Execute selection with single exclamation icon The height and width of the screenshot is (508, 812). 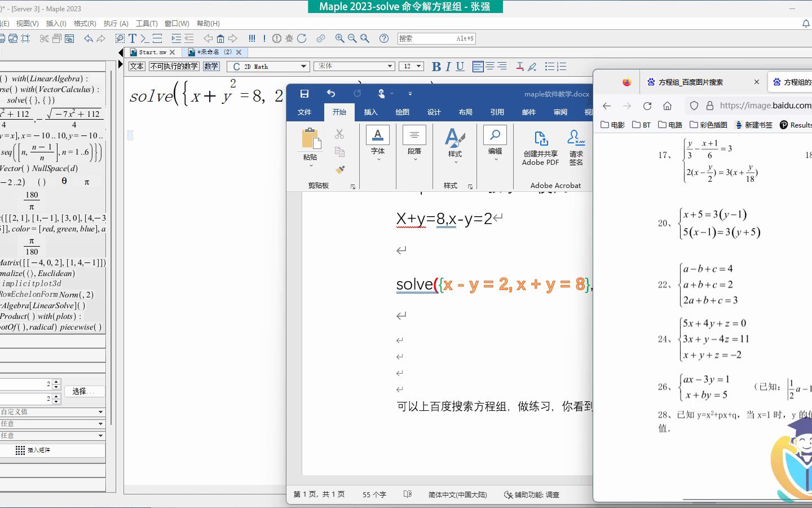[264, 38]
